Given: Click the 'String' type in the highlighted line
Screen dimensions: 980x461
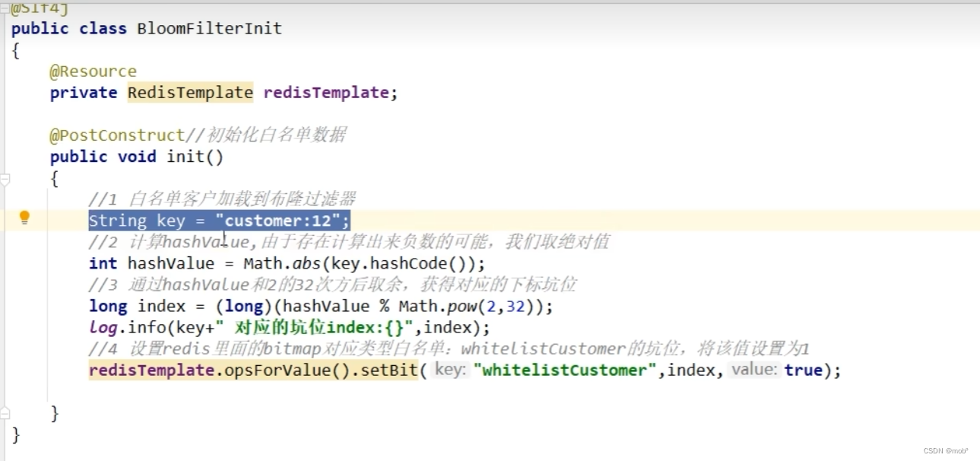Looking at the screenshot, I should tap(117, 221).
